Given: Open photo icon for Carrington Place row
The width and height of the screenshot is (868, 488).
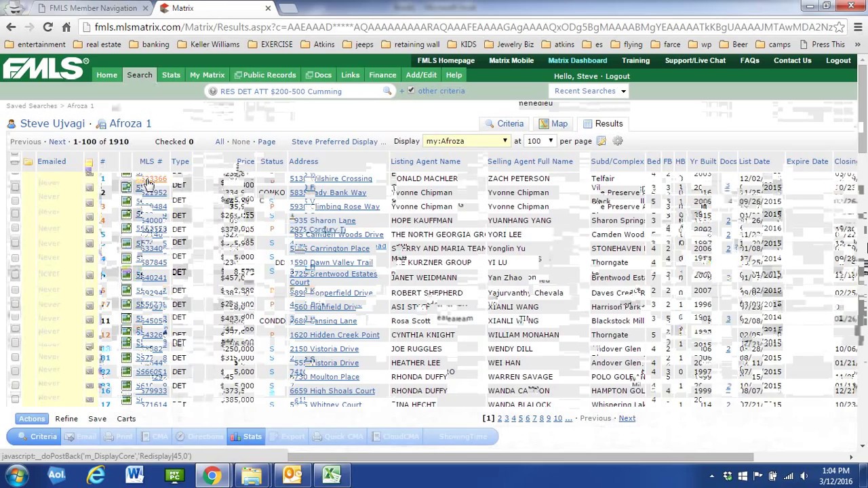Looking at the screenshot, I should coord(126,243).
